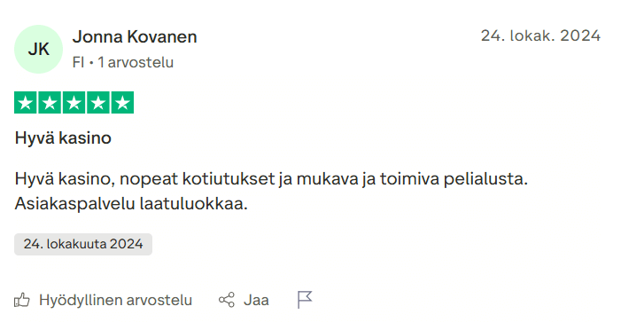
Task: Click the second green rating star
Action: [50, 102]
